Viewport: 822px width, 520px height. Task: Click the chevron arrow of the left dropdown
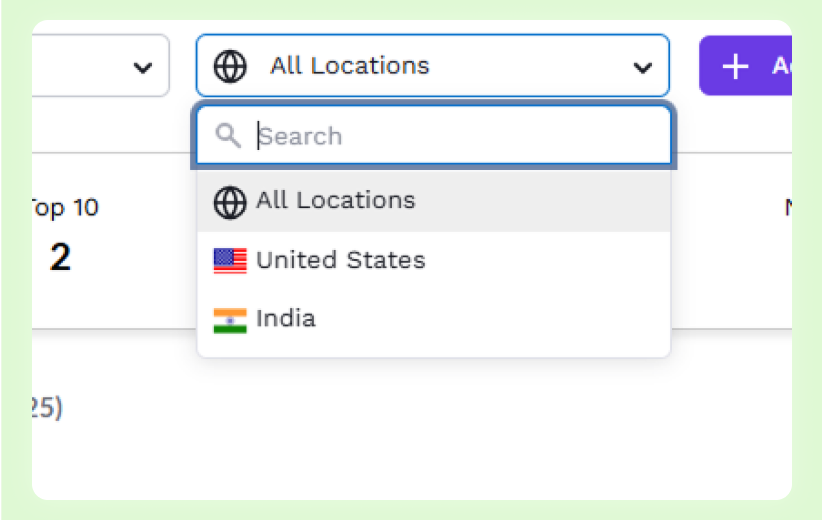(x=143, y=68)
